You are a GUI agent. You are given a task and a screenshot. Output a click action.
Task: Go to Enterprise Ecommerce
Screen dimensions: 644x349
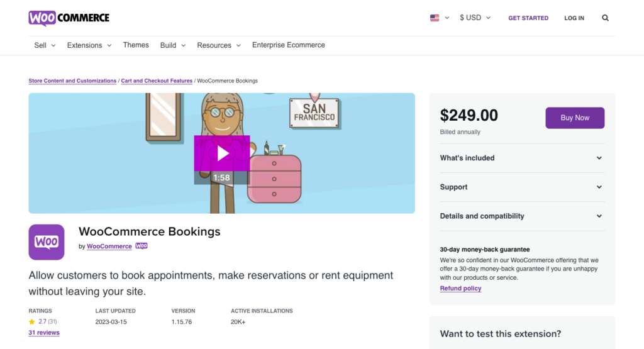point(288,45)
